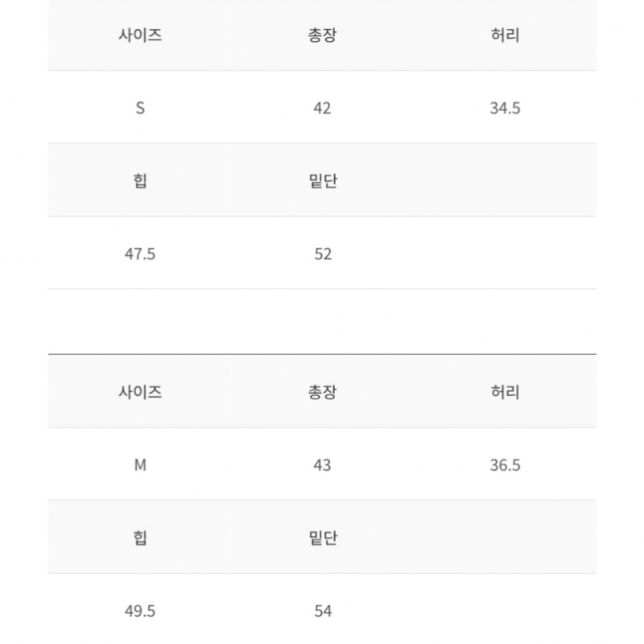
Task: Select the 34.5 waist value
Action: 506,108
